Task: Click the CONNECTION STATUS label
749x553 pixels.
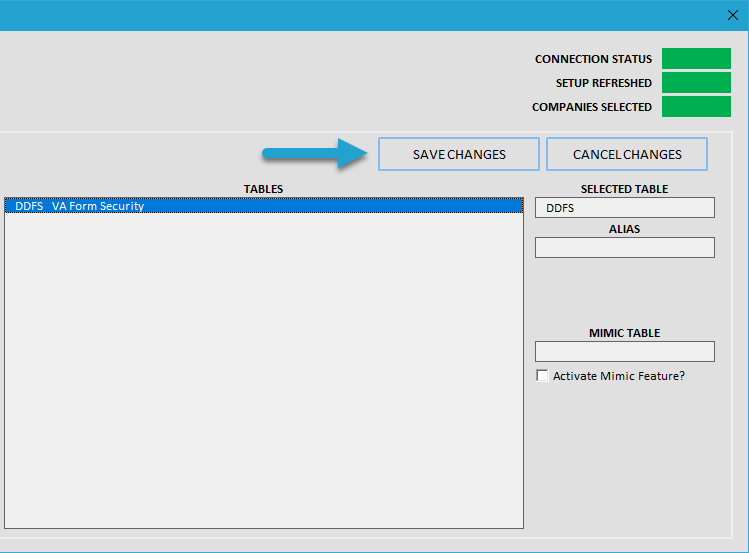Action: 593,59
